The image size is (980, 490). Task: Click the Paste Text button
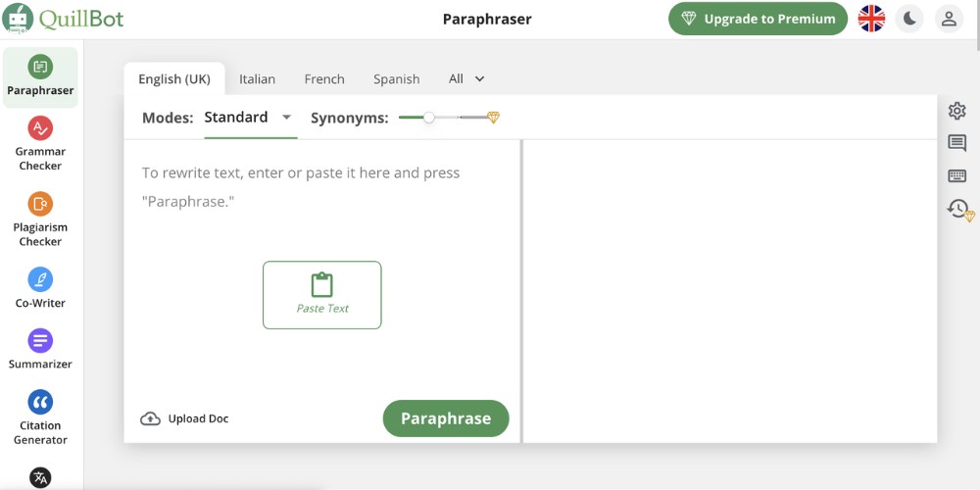click(321, 295)
